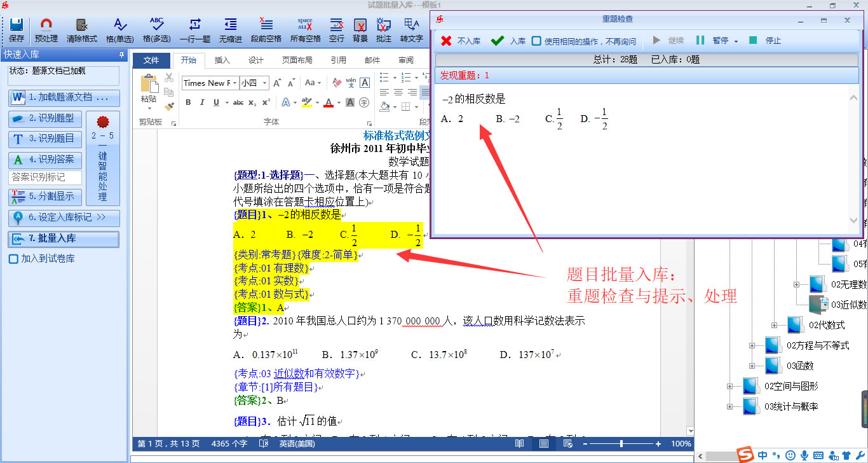Click the 停止 stop button
This screenshot has width=868, height=463.
[x=765, y=41]
